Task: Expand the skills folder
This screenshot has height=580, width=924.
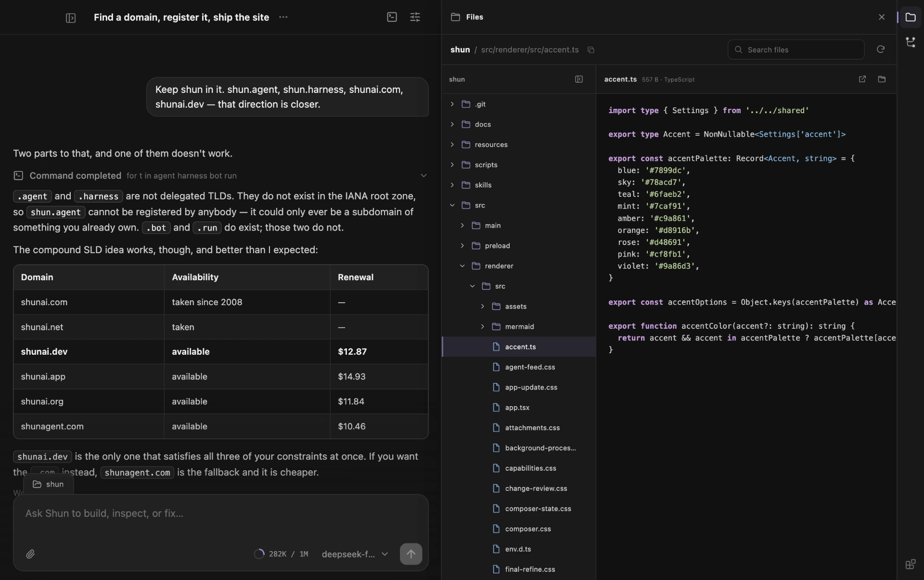Action: point(519,185)
